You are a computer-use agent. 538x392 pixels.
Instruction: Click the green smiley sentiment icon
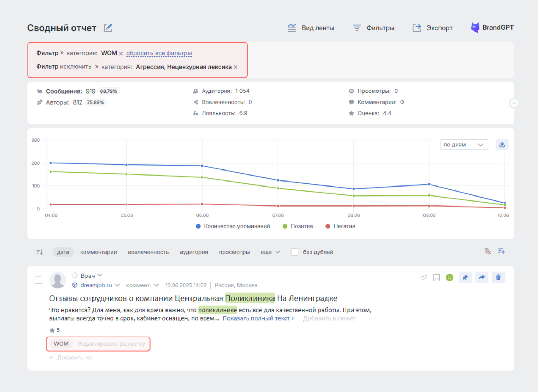(x=450, y=277)
